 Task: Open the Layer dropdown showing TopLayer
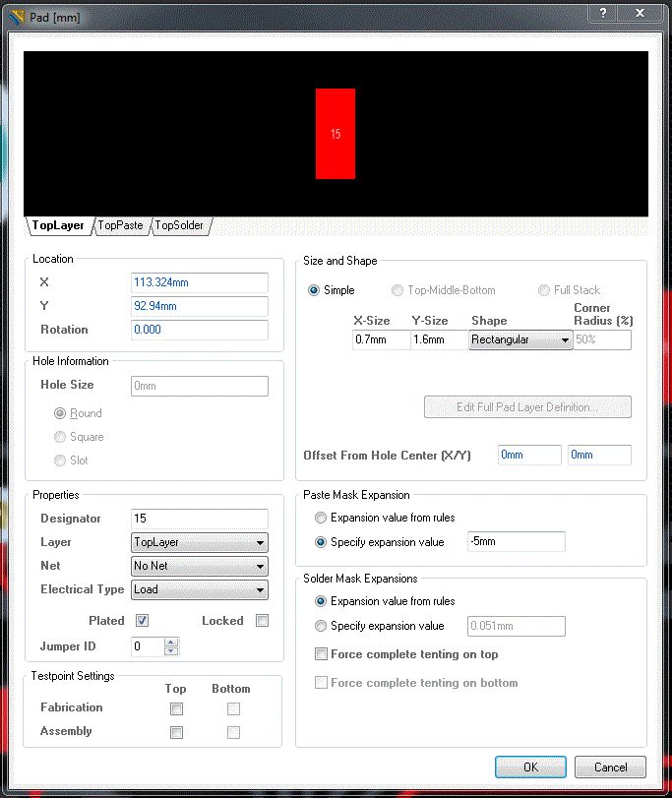(200, 542)
